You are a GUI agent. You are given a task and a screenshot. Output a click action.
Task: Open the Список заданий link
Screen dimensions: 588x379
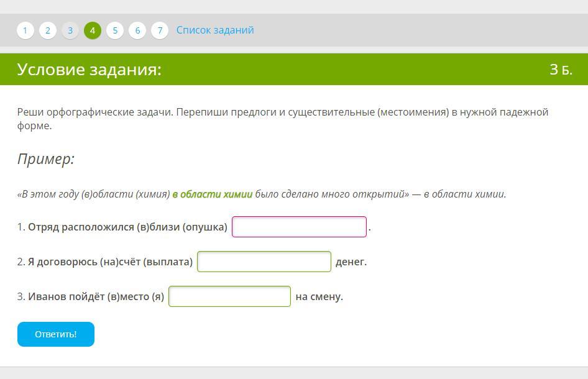(215, 30)
